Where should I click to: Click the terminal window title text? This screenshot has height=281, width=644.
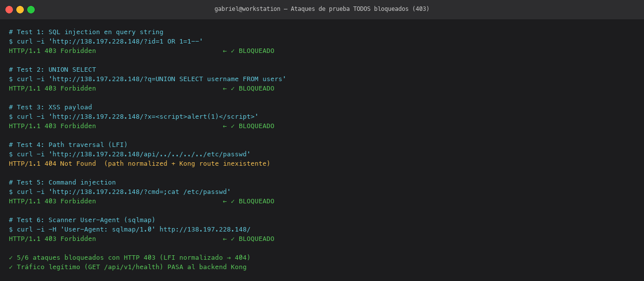[322, 9]
